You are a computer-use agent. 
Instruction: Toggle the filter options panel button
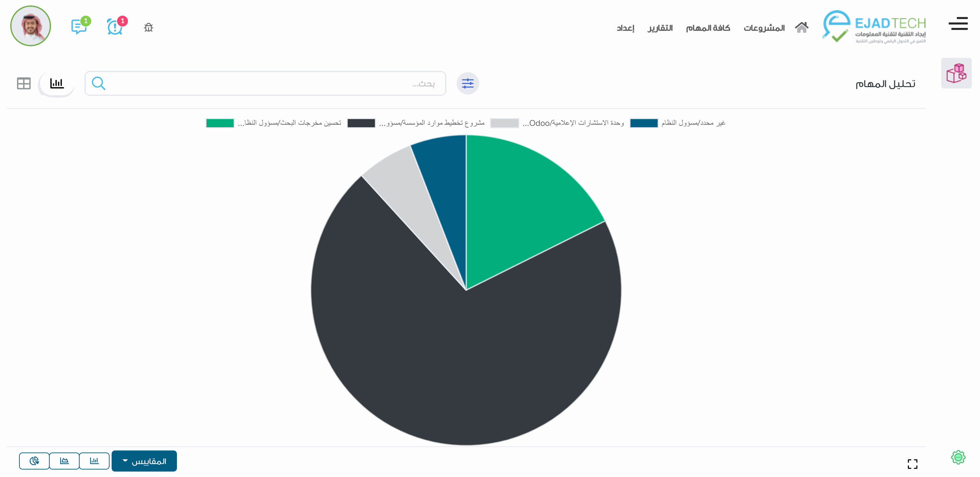pos(468,83)
